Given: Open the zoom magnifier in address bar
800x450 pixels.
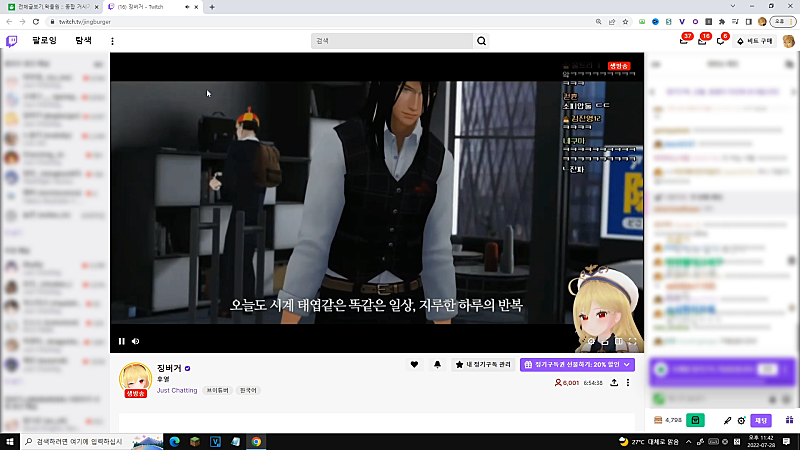Looking at the screenshot, I should click(x=598, y=22).
